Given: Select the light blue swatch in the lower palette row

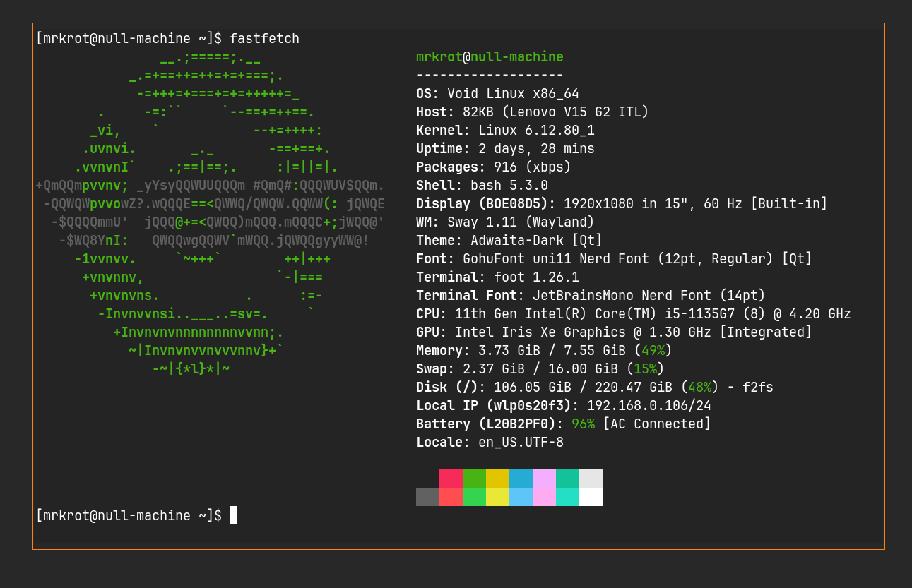Looking at the screenshot, I should pos(521,497).
